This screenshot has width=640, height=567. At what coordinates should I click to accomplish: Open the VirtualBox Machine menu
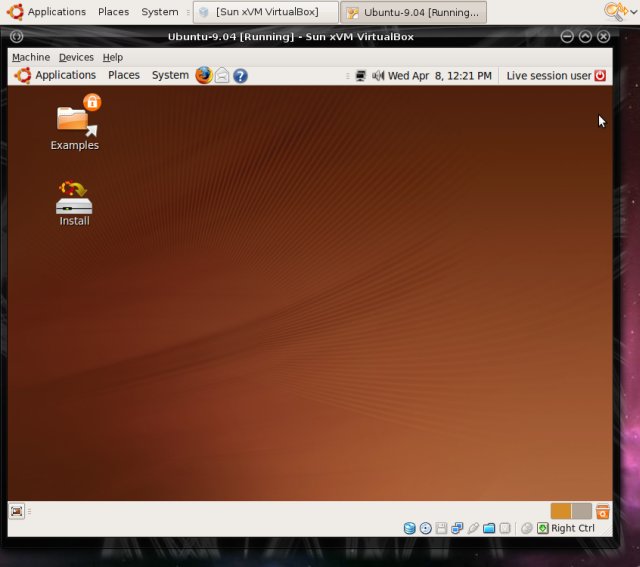pos(31,57)
